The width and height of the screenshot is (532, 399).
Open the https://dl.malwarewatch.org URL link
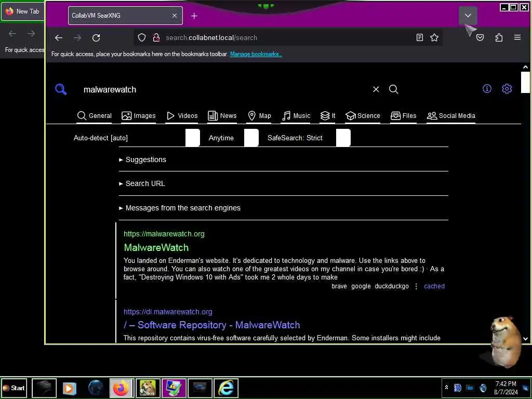tap(168, 312)
